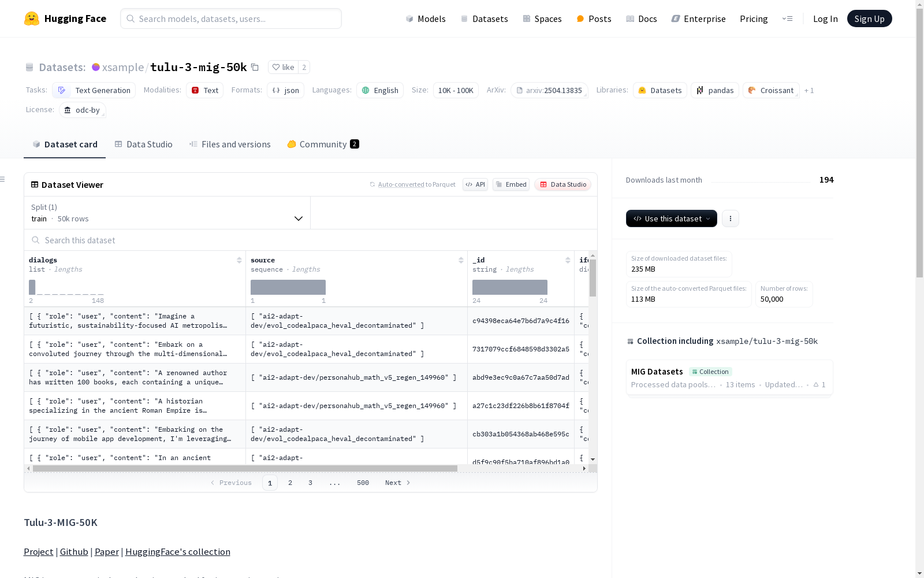Screen dimensions: 924x578
Task: Open Data Studio from the viewer header
Action: 563,184
